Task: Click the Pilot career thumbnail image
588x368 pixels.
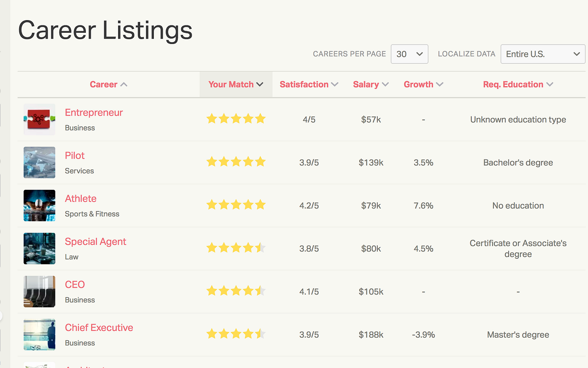Action: point(39,162)
